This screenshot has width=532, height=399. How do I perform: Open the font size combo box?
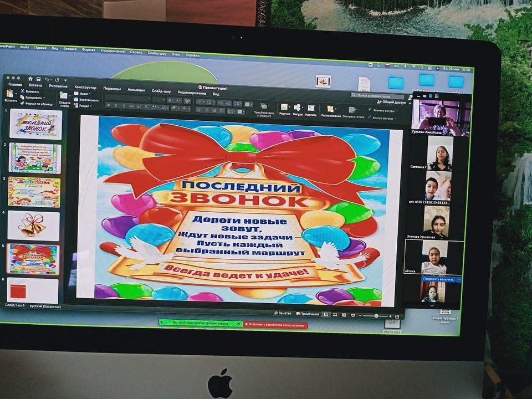click(x=158, y=99)
